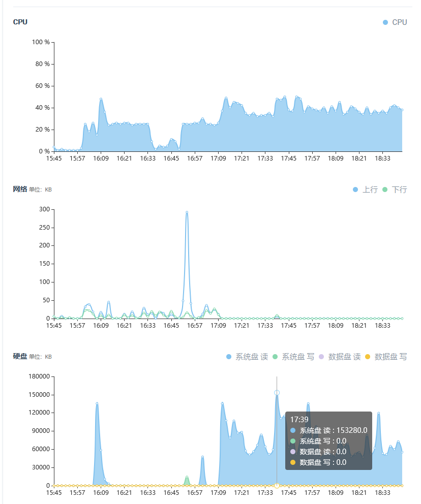Screen dimensions: 421x504
Task: Toggle the 下行 network legend
Action: tap(395, 190)
